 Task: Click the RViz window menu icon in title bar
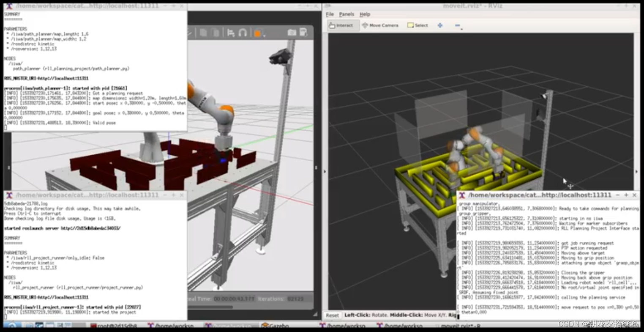click(328, 6)
